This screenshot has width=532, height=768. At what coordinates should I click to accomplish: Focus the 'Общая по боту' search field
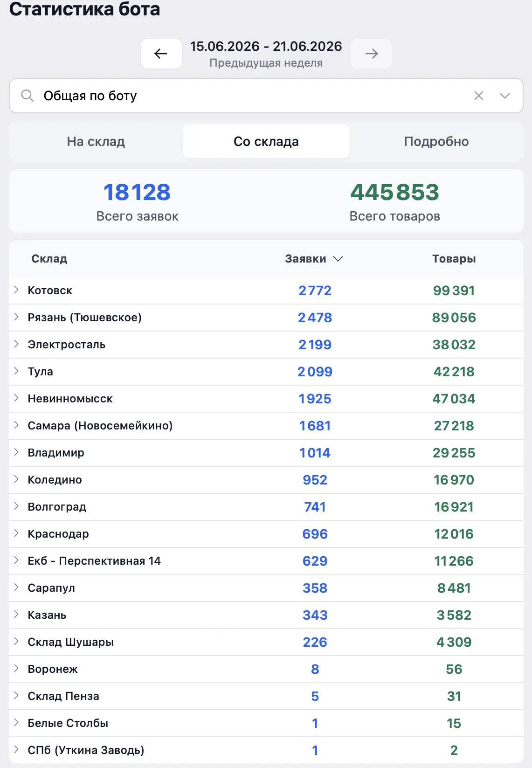point(266,96)
